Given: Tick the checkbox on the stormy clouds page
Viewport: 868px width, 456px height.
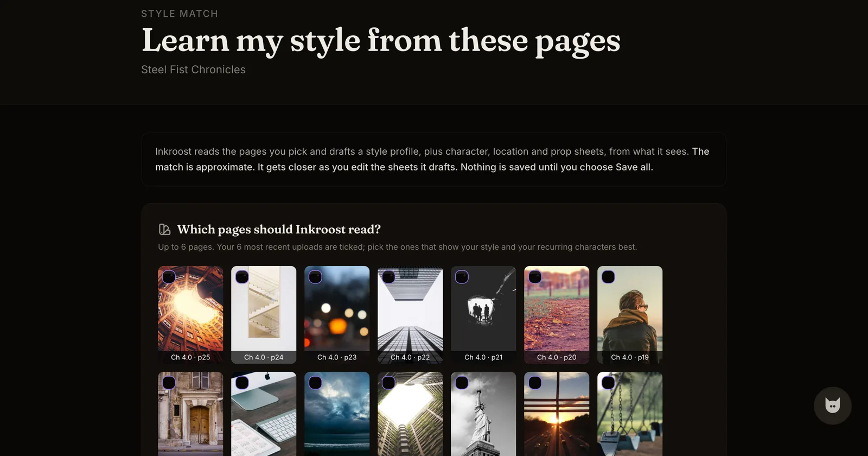Looking at the screenshot, I should [x=315, y=383].
